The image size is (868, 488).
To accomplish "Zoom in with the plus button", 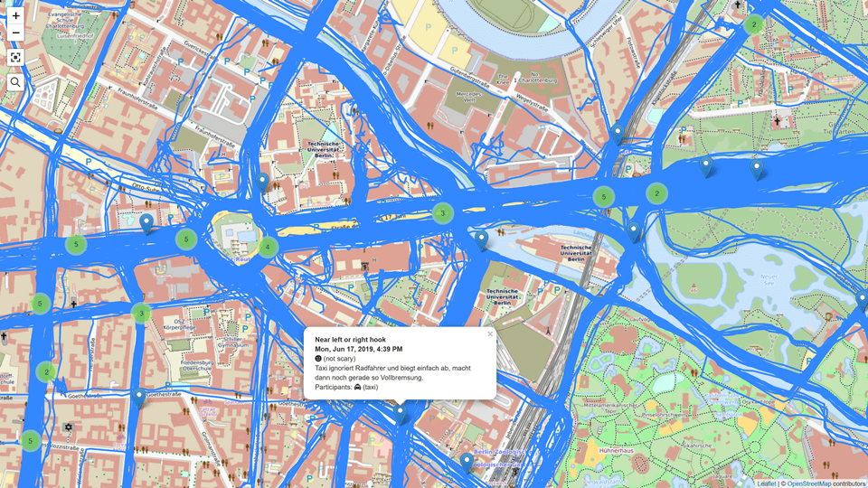I will (x=15, y=16).
